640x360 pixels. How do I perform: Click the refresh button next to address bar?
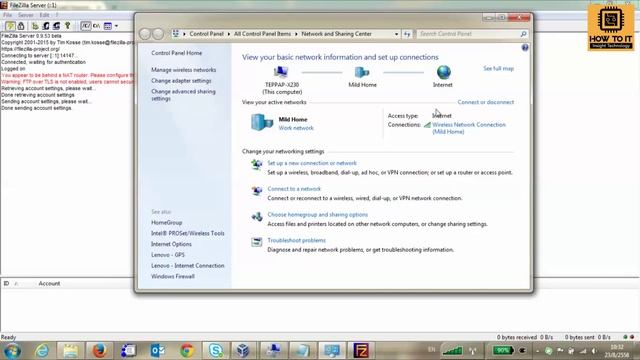pos(407,34)
